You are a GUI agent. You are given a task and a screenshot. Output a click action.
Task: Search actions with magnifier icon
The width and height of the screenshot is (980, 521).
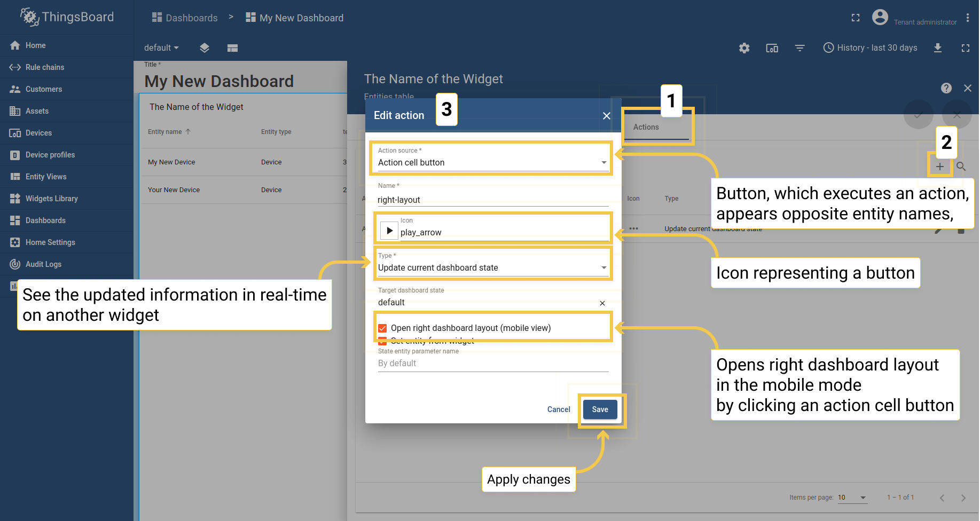[961, 167]
